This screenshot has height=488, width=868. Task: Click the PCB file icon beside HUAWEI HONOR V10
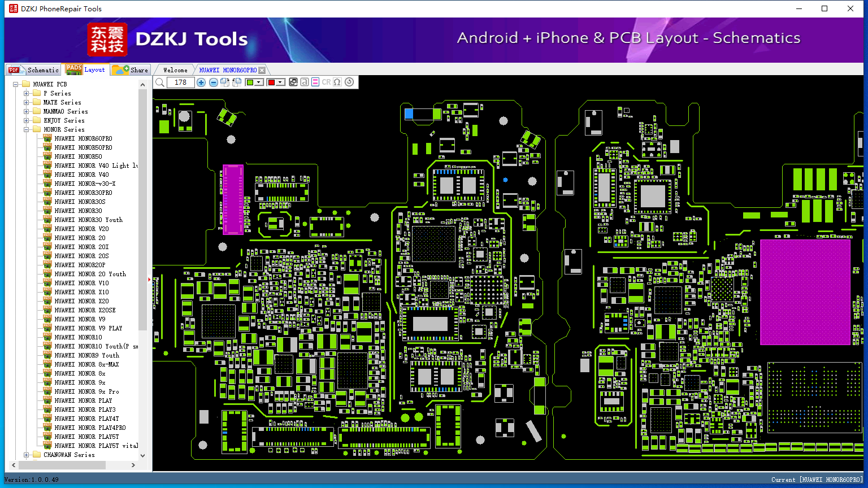47,283
